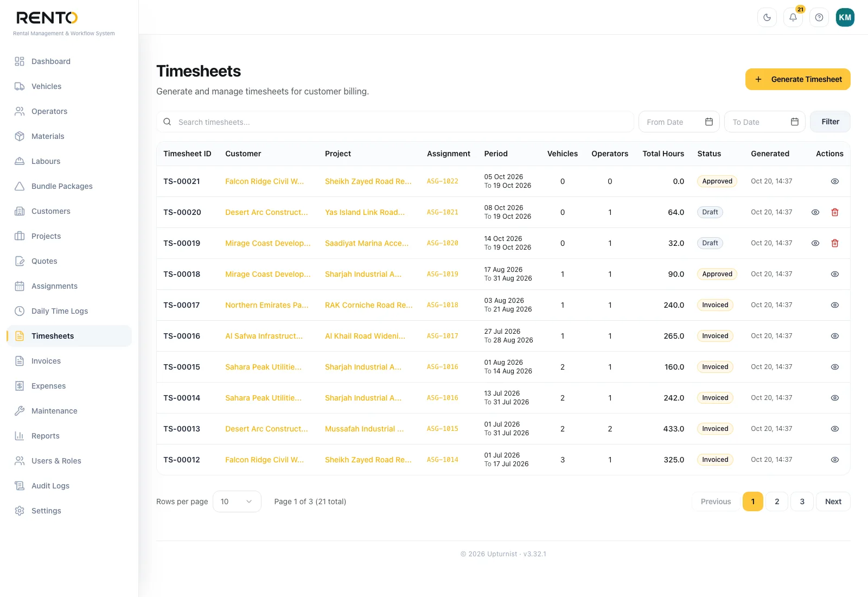
Task: View timesheet TS-00016 eye icon
Action: [x=835, y=336]
